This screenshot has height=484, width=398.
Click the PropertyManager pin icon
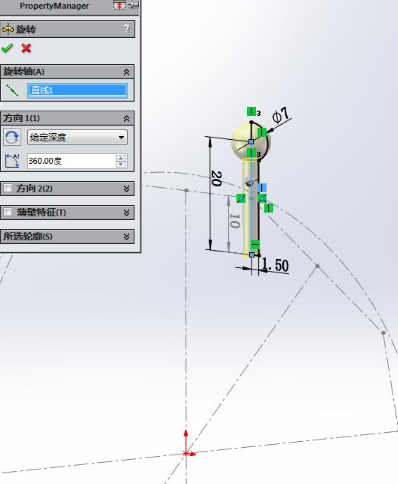(x=134, y=5)
